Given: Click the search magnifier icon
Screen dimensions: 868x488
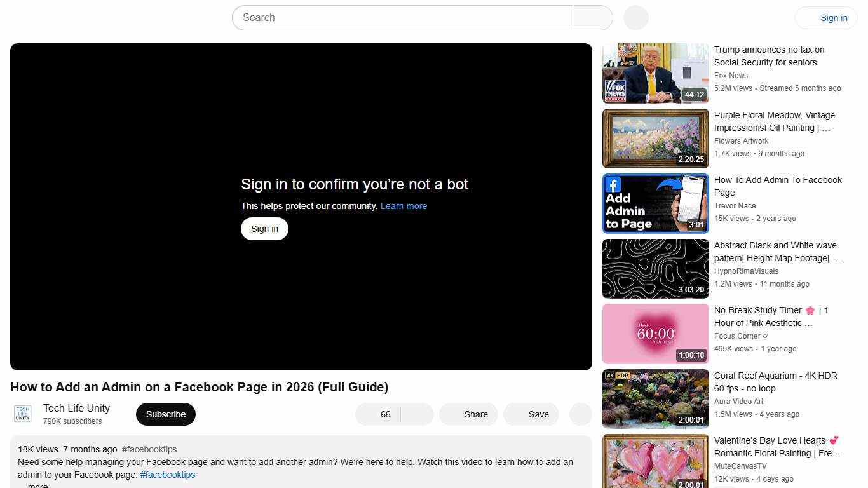Looking at the screenshot, I should pyautogui.click(x=592, y=18).
